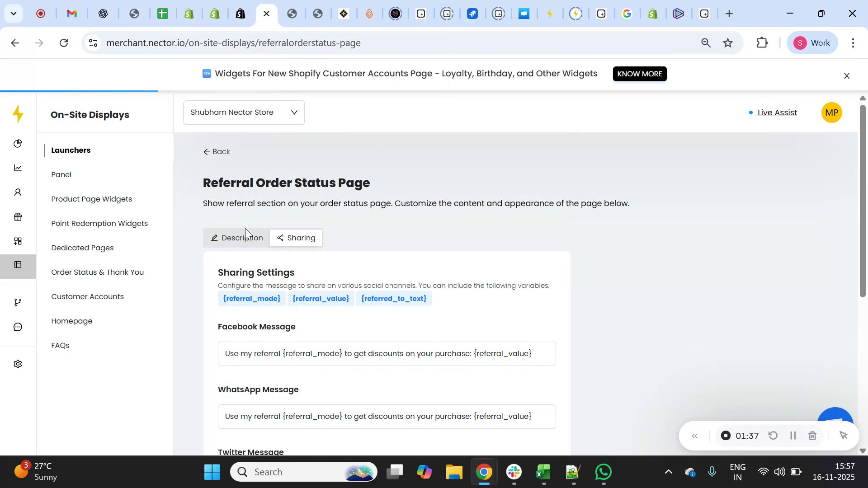Switch to the Sharing tab

click(296, 237)
